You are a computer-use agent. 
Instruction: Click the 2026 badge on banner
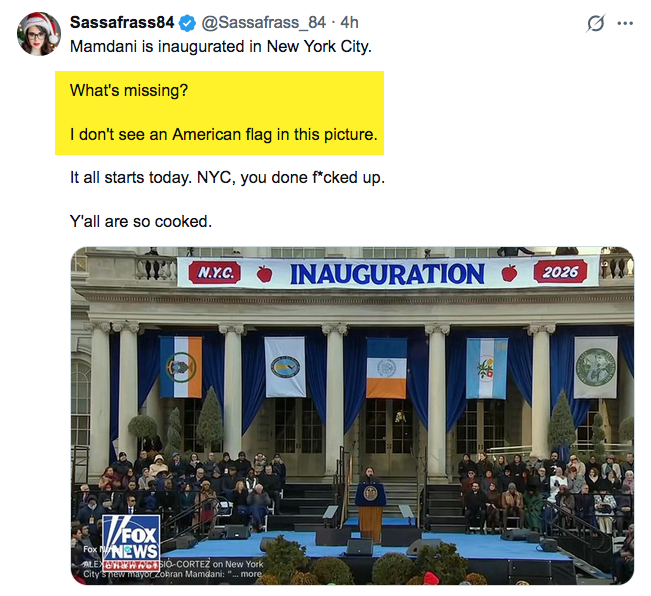click(560, 272)
